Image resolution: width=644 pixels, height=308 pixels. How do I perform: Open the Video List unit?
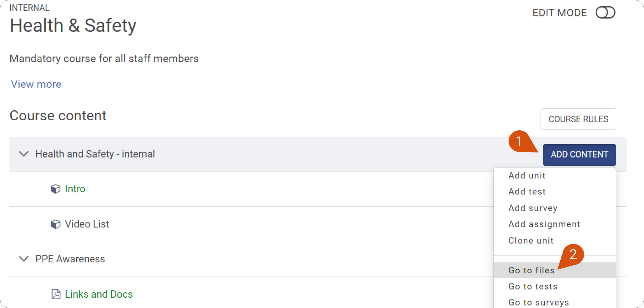pos(87,224)
